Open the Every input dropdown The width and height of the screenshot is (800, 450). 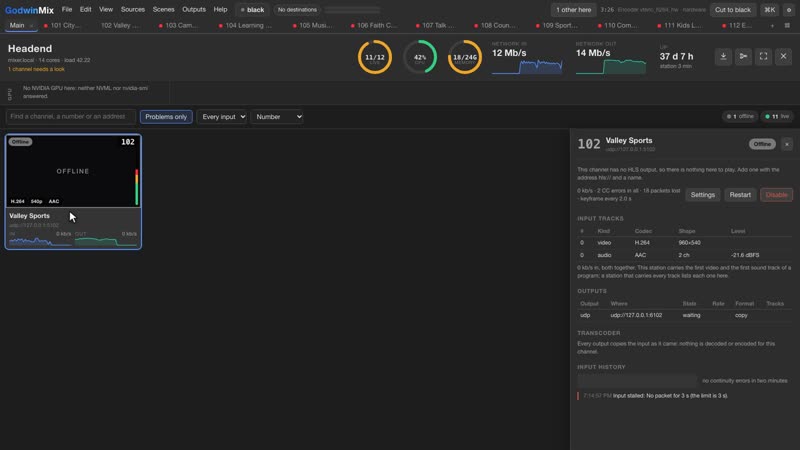click(x=222, y=117)
